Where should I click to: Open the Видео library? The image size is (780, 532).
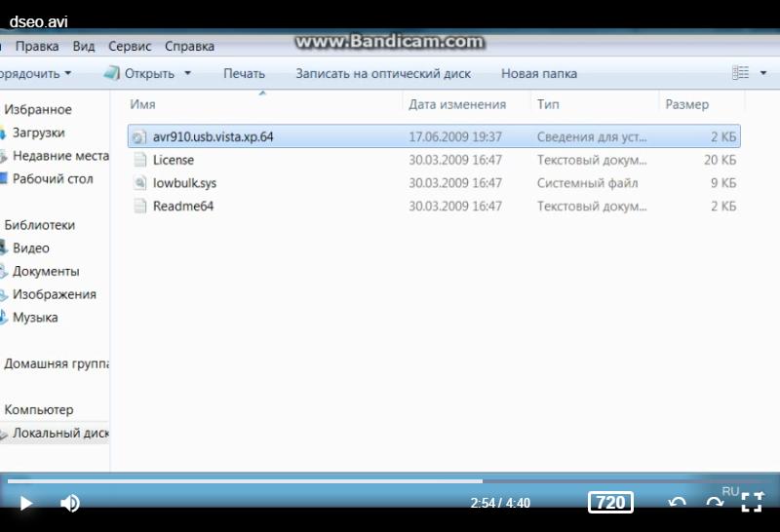pyautogui.click(x=31, y=248)
